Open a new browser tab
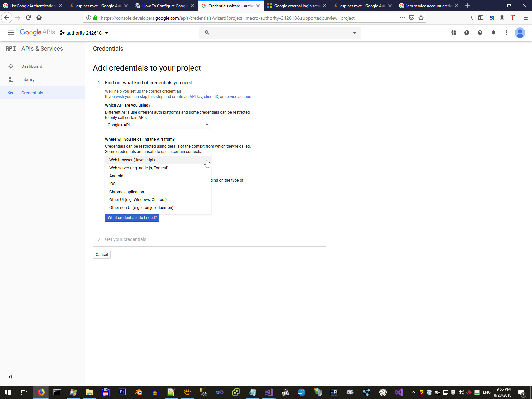Image resolution: width=532 pixels, height=399 pixels. pyautogui.click(x=467, y=6)
